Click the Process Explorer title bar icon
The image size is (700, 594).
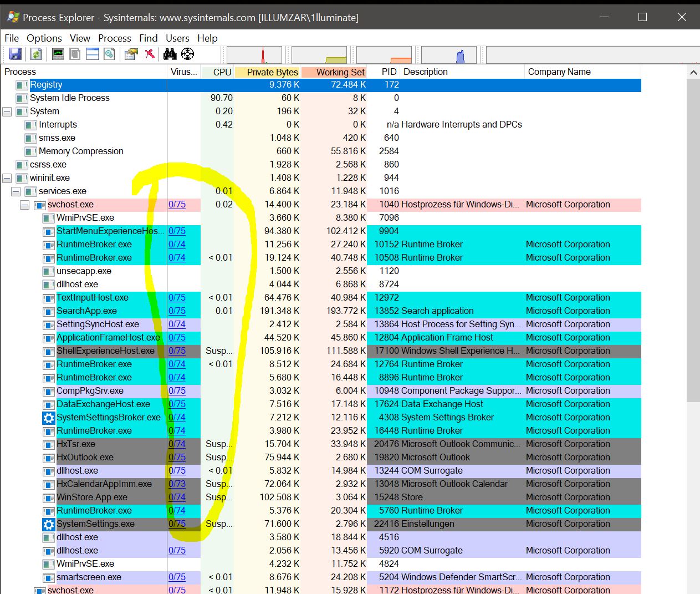click(13, 17)
